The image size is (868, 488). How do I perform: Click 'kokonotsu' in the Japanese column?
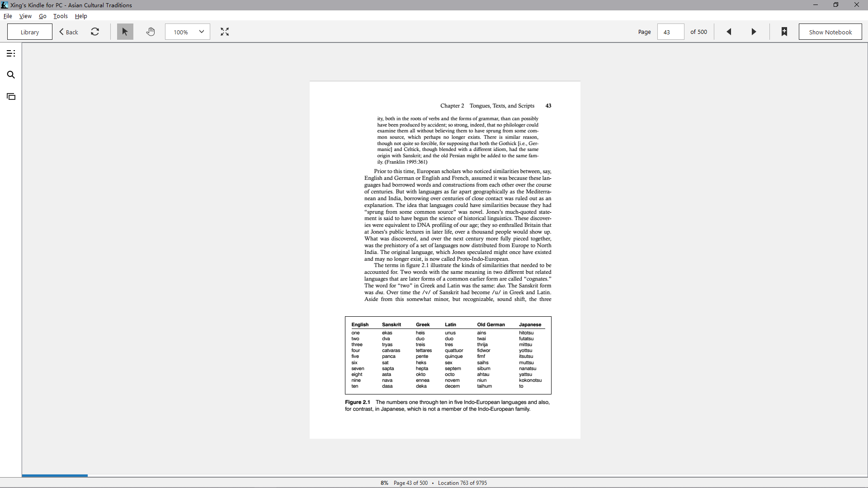530,380
